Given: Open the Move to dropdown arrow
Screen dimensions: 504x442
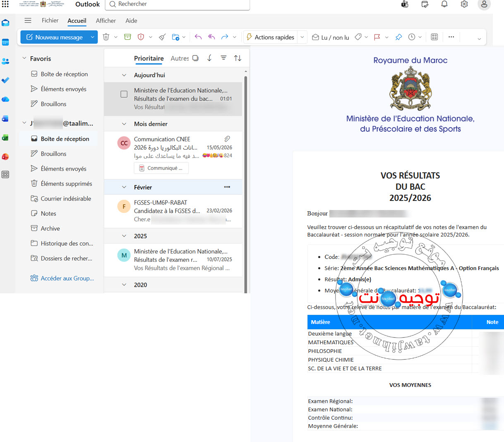Looking at the screenshot, I should (x=184, y=37).
